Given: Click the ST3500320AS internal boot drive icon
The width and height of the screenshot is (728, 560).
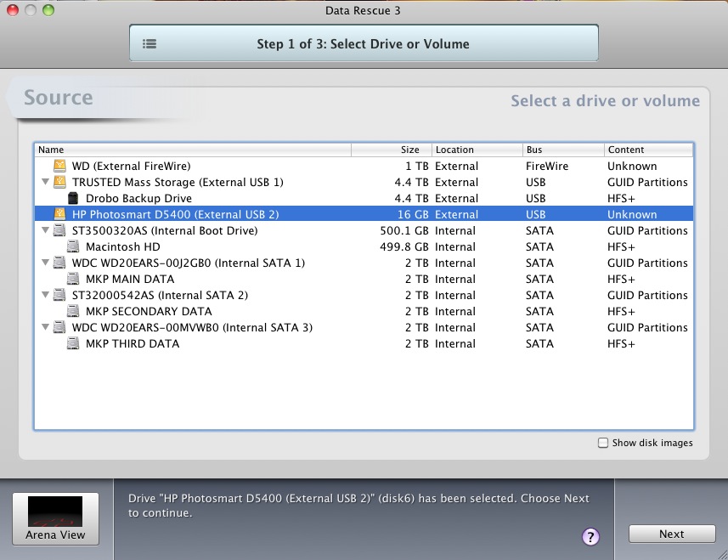Looking at the screenshot, I should [x=59, y=230].
